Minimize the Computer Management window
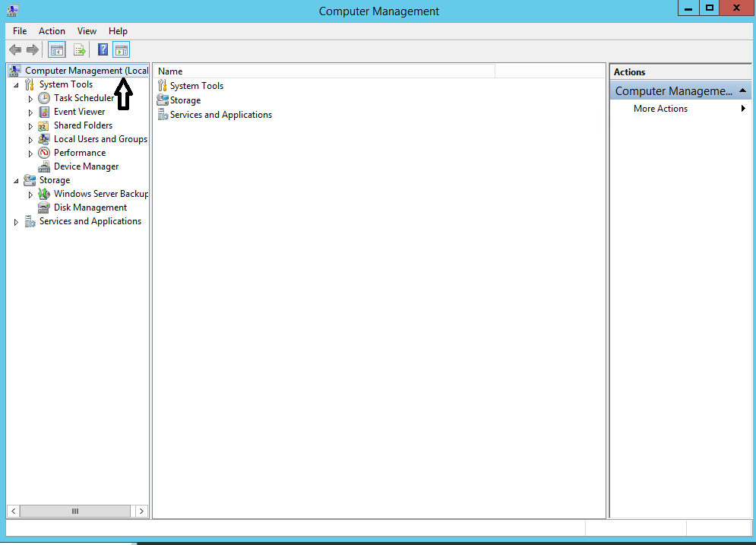Image resolution: width=756 pixels, height=545 pixels. [x=688, y=8]
